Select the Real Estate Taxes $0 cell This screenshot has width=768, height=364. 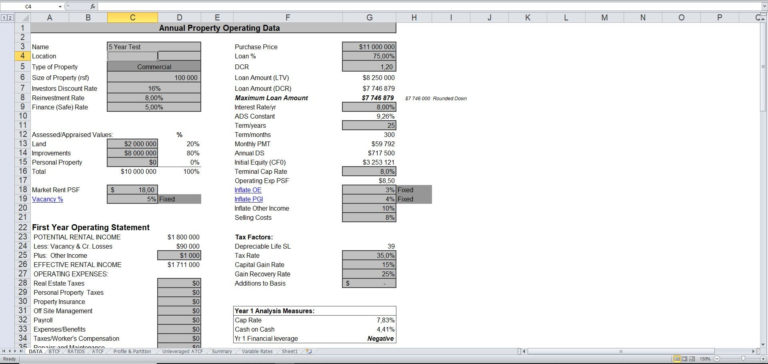(179, 283)
